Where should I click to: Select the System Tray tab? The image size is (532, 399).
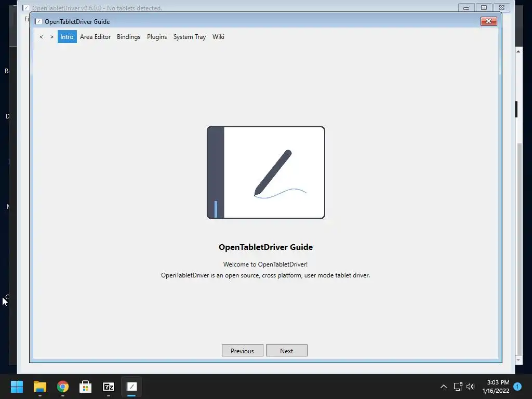tap(190, 37)
